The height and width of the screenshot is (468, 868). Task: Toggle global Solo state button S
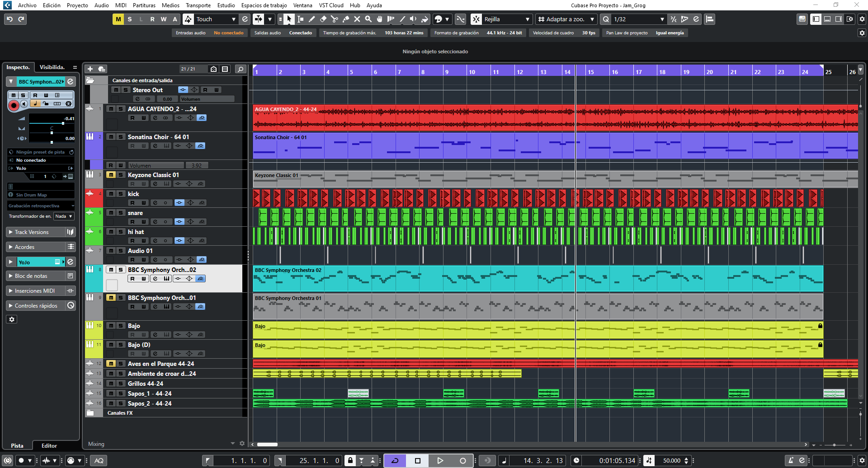(130, 19)
